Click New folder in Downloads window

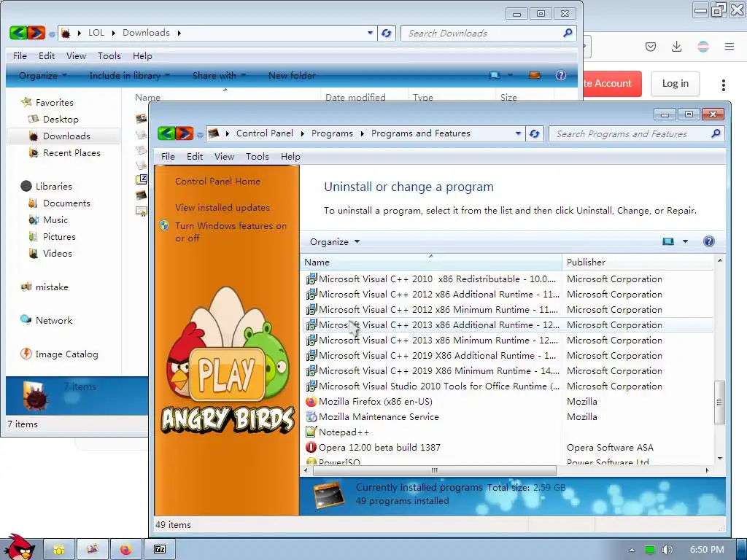[292, 75]
